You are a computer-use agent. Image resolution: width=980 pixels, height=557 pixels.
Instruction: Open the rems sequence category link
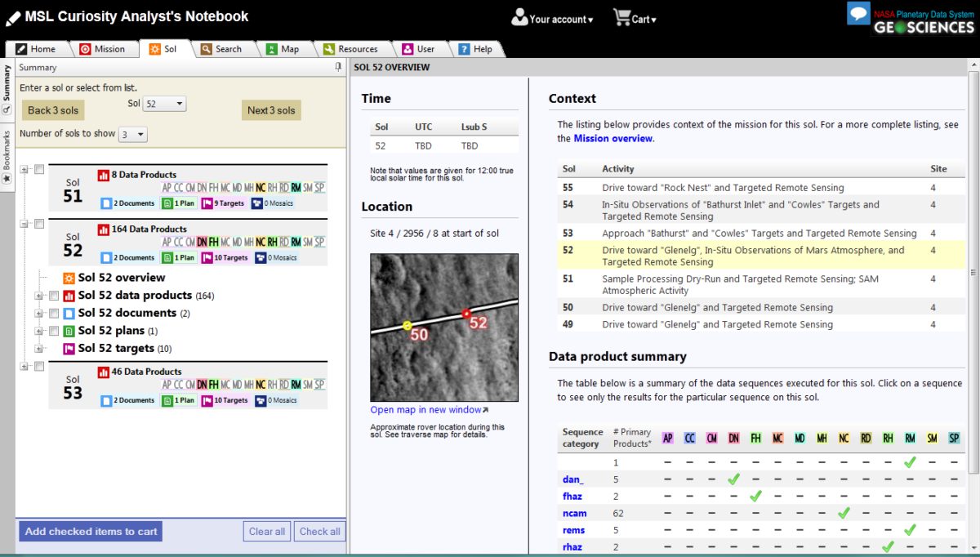pyautogui.click(x=574, y=530)
